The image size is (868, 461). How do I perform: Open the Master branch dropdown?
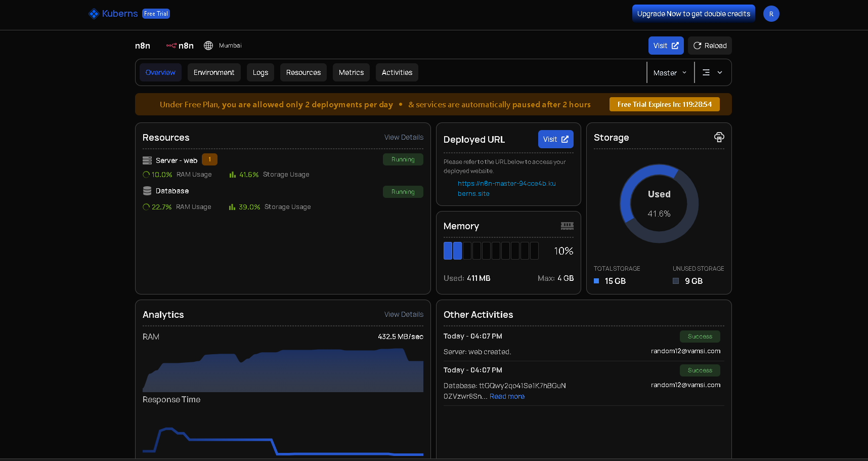(669, 72)
